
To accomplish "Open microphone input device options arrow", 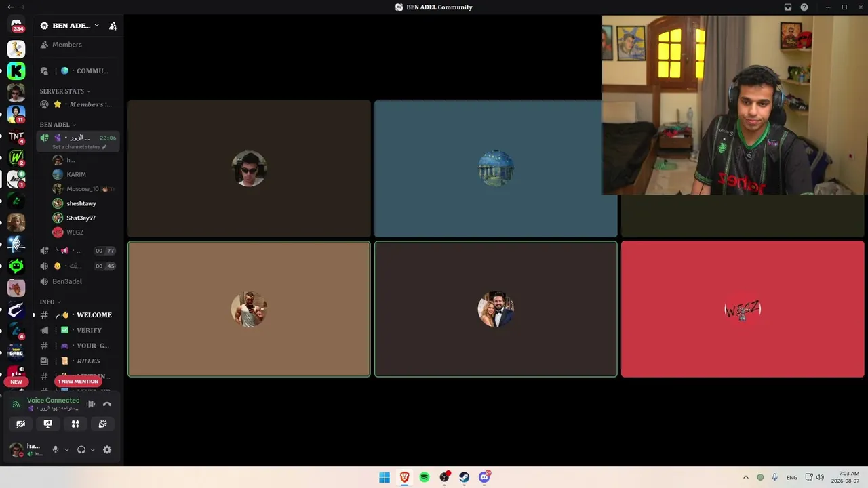I will coord(66,450).
